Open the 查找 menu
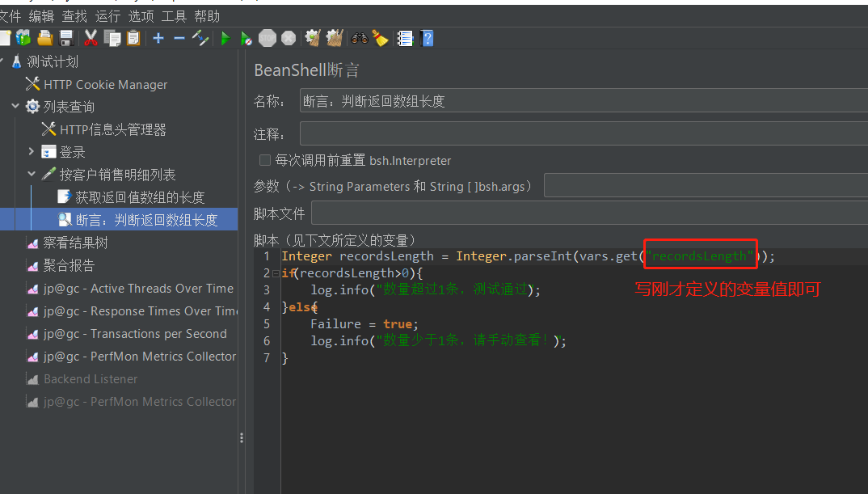 click(74, 16)
